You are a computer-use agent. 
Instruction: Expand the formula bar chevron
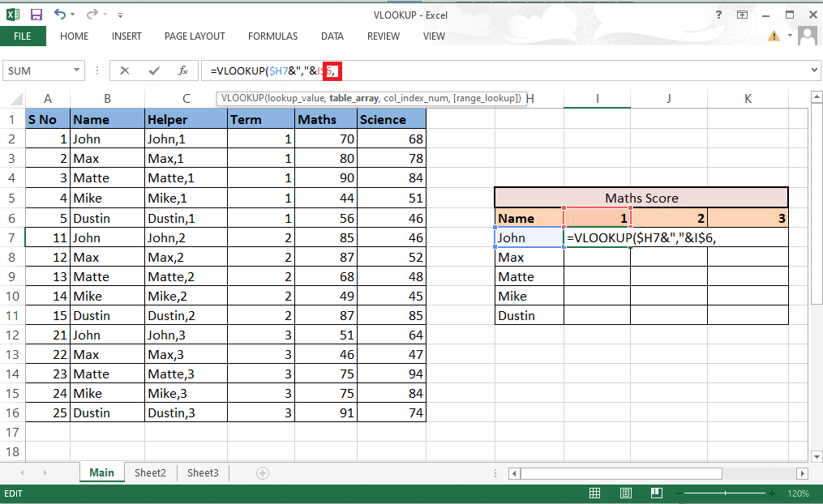814,70
